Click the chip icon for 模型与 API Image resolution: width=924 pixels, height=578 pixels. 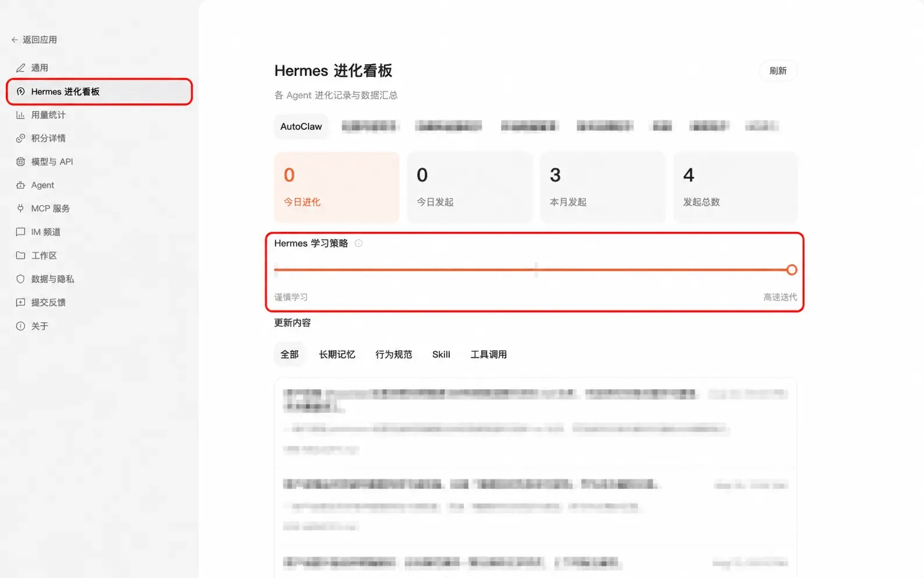pos(20,161)
